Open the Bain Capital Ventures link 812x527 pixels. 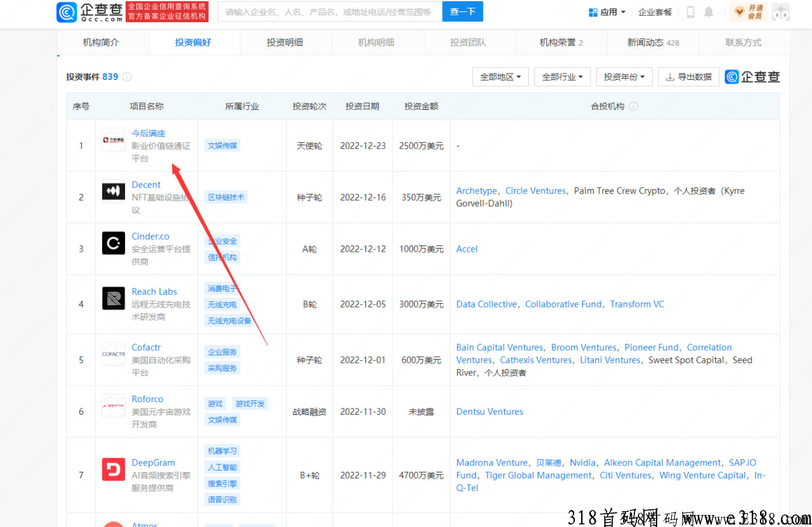pyautogui.click(x=499, y=348)
